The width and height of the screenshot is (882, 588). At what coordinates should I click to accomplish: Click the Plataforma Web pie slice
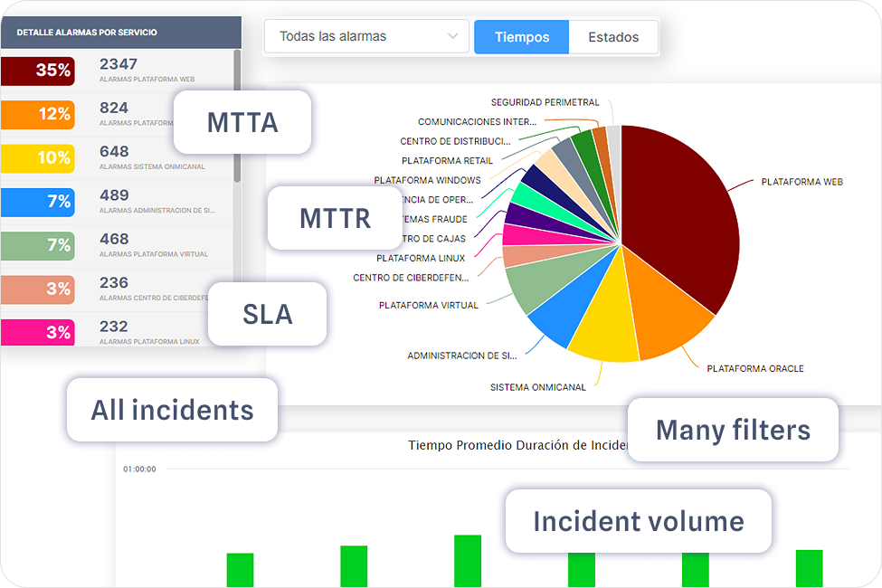678,217
